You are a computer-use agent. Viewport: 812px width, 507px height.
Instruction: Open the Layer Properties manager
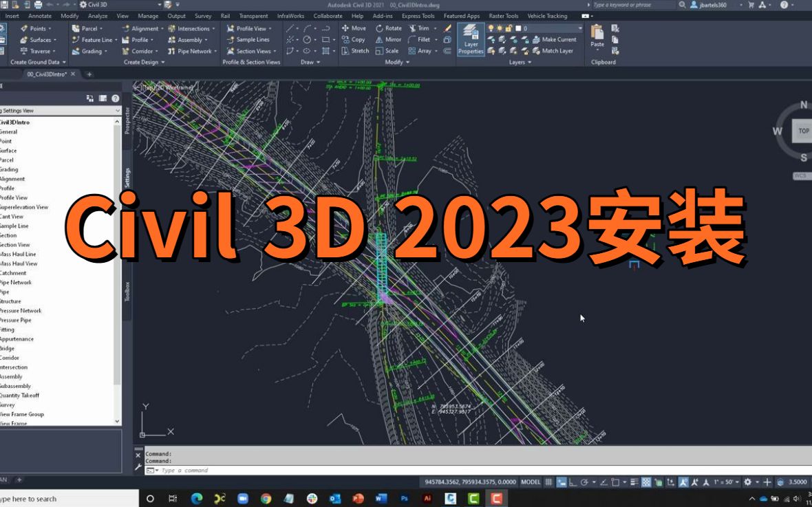pyautogui.click(x=470, y=39)
